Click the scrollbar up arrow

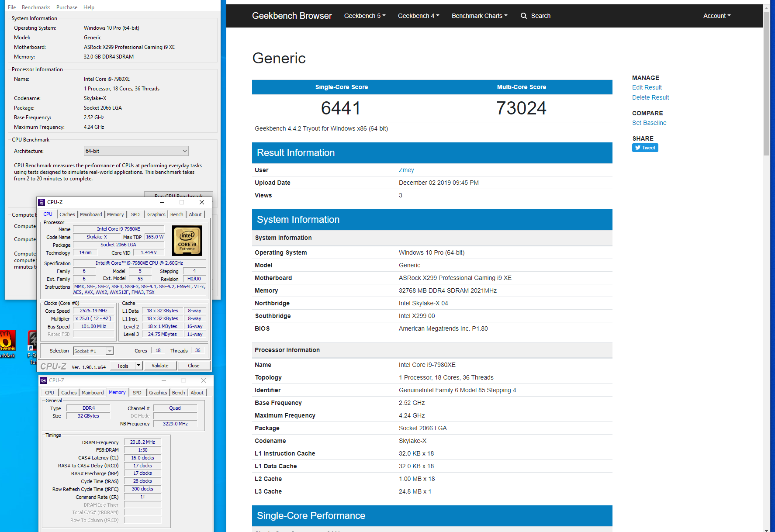pos(766,7)
